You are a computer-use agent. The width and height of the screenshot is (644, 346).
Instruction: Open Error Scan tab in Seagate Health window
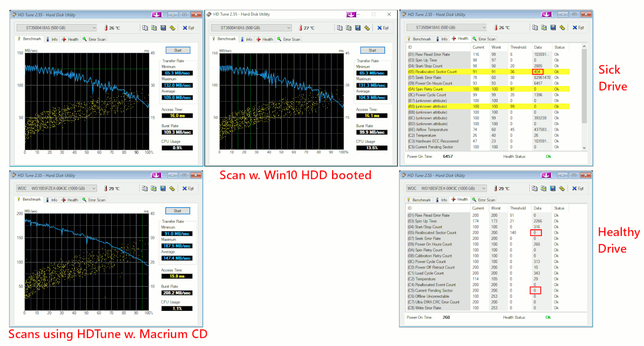point(484,39)
